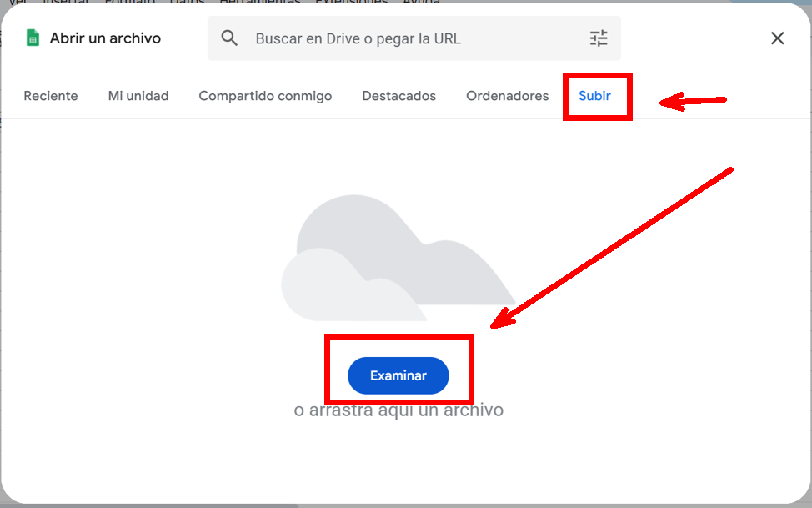Go to the Ordenadores tab
This screenshot has height=508, width=812.
[507, 96]
